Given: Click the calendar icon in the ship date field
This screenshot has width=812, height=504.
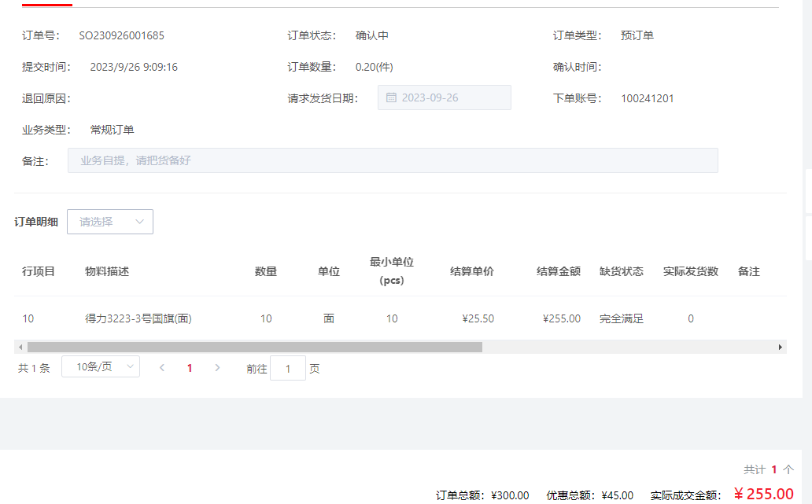Looking at the screenshot, I should [x=391, y=98].
